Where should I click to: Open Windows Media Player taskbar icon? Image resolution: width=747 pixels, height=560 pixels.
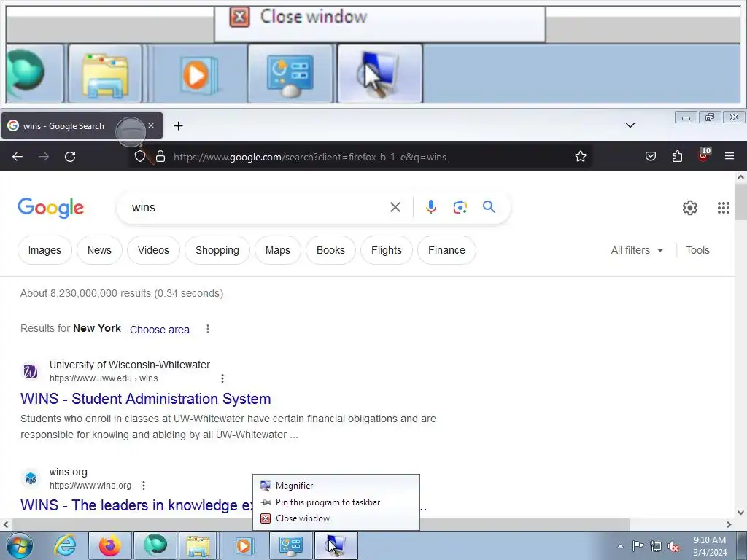pos(244,545)
